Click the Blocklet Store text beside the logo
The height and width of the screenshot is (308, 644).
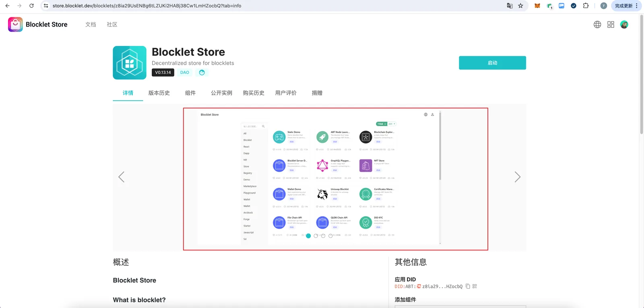pos(47,25)
